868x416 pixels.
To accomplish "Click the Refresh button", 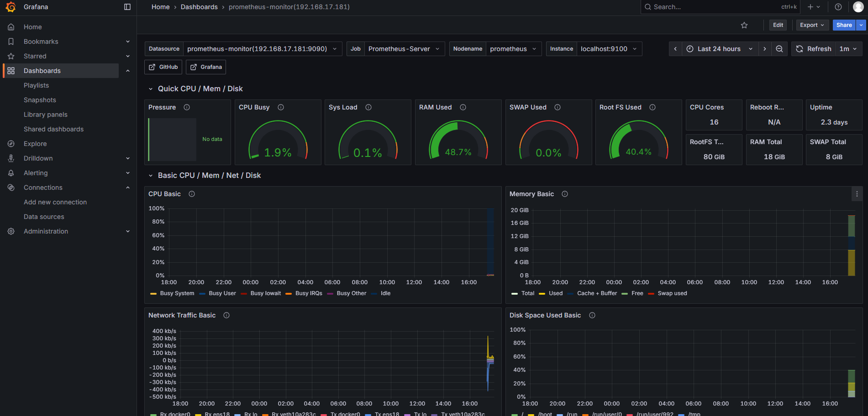I will coord(814,49).
